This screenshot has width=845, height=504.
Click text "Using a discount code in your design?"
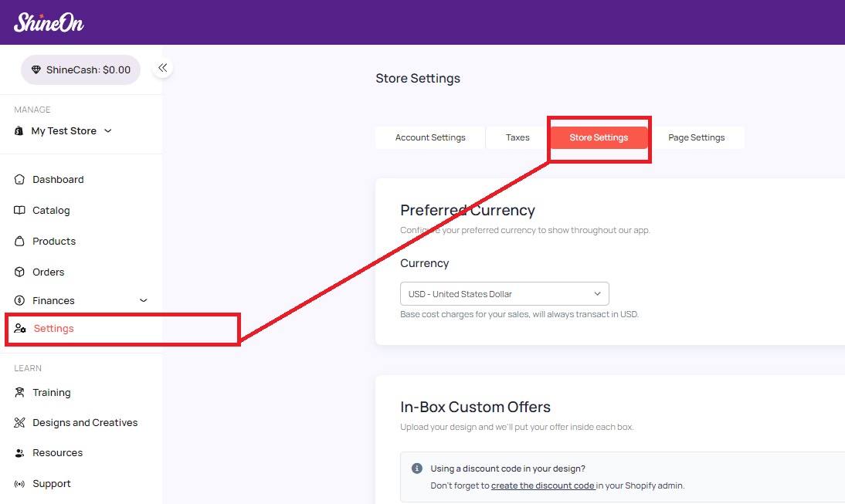pos(507,468)
